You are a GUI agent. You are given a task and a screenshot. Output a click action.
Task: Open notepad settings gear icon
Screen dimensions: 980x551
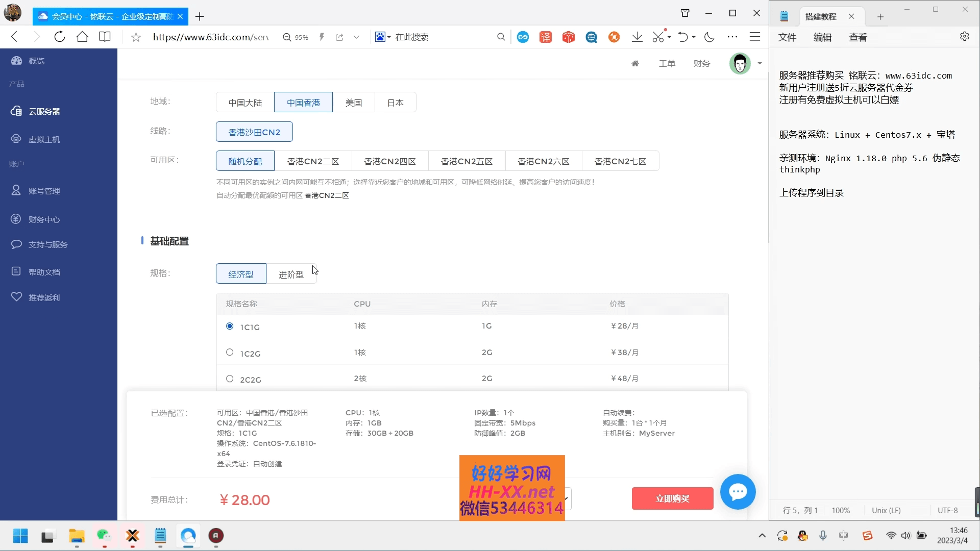964,37
